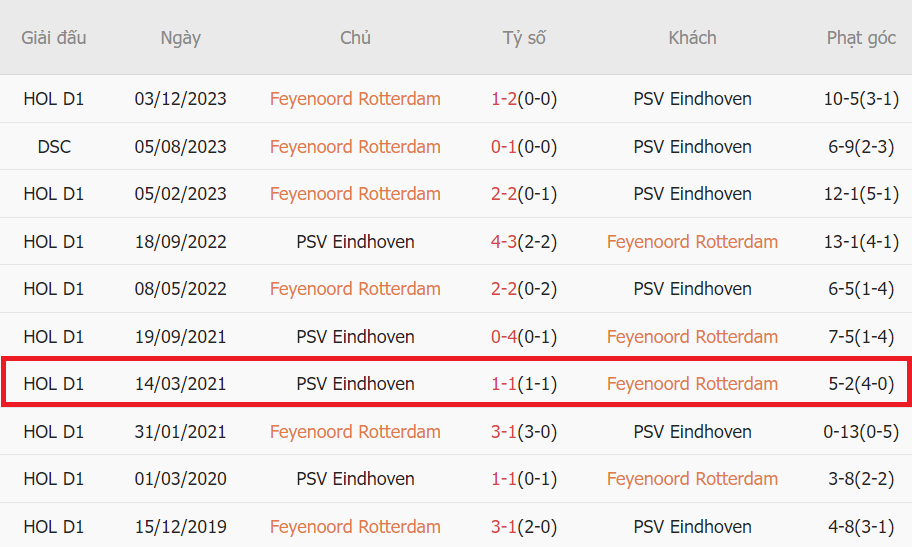Open PSV Eindhoven in the 18/09/2022 row
912x547 pixels.
(355, 242)
